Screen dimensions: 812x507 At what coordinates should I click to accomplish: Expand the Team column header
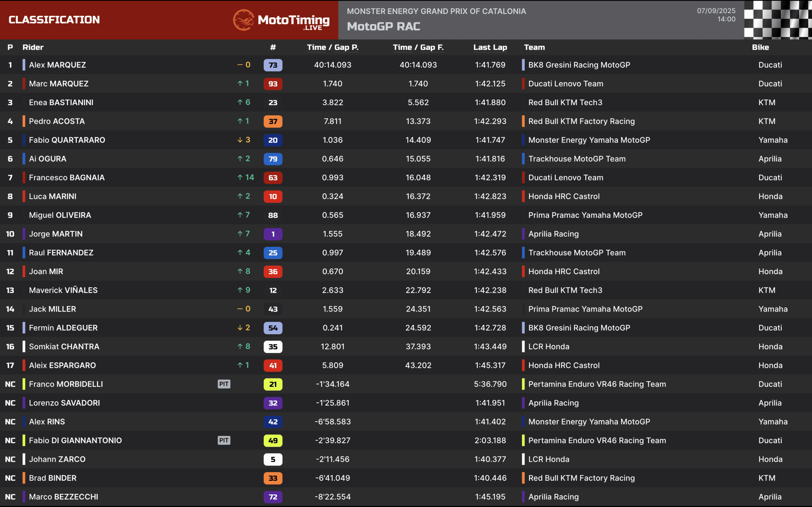click(x=534, y=47)
